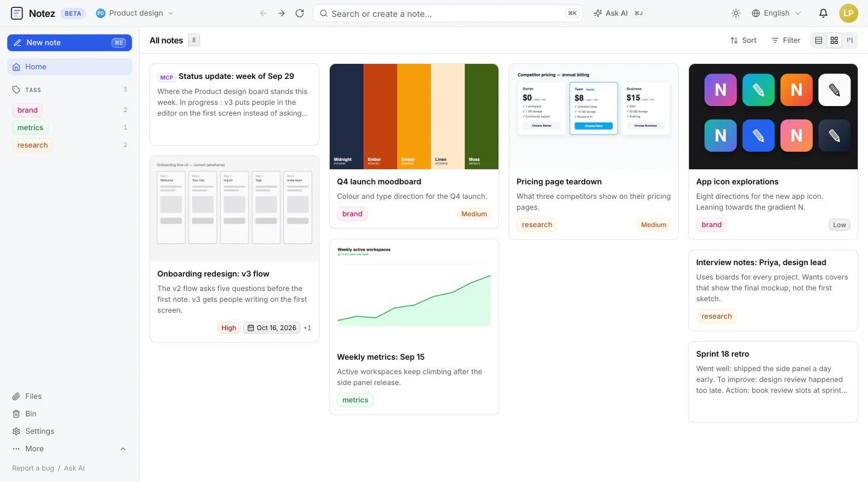The width and height of the screenshot is (868, 482).
Task: Open Interview notes: Priya, design lead title
Action: 761,263
